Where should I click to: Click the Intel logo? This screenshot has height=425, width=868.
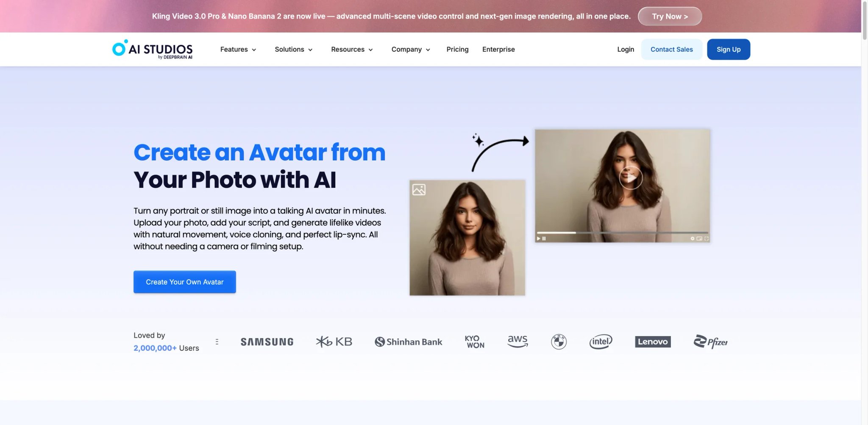click(x=601, y=342)
